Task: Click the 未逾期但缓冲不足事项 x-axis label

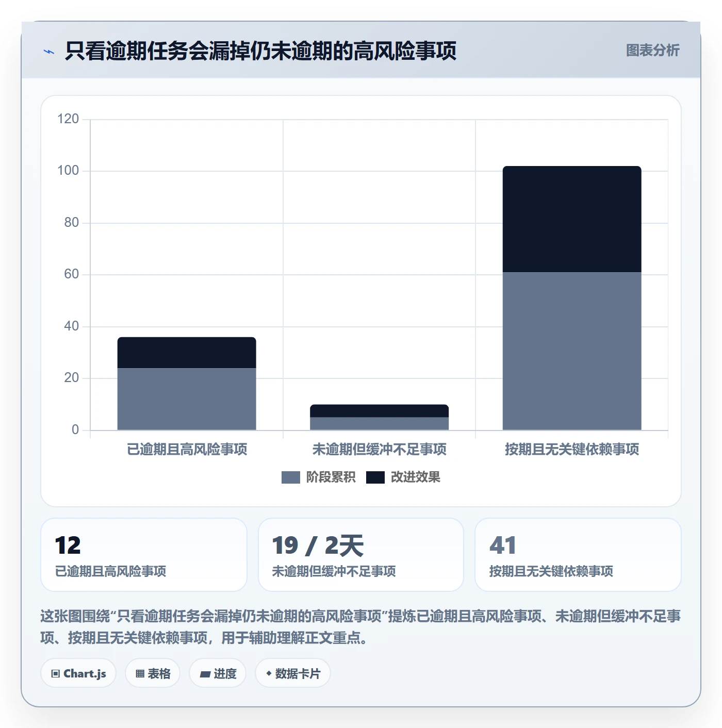Action: [x=379, y=450]
